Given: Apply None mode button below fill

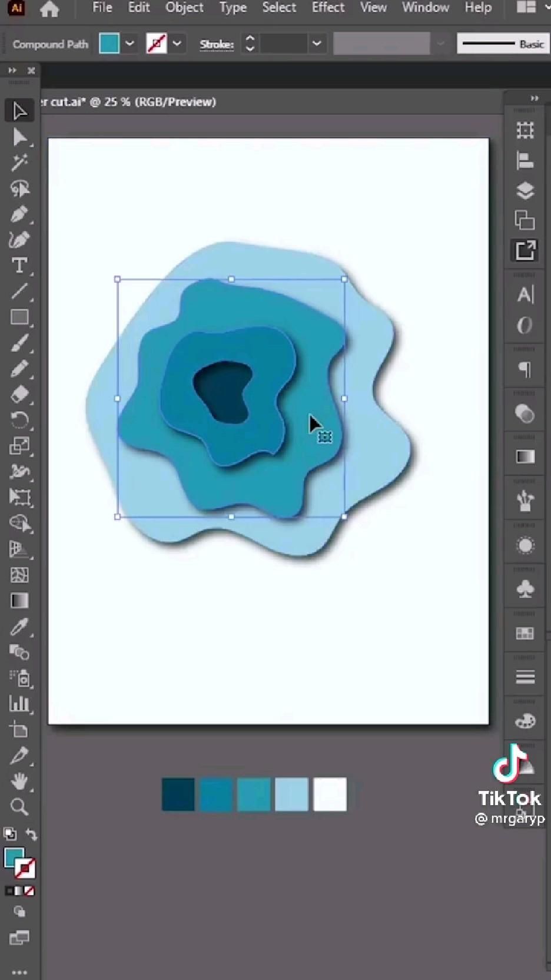Looking at the screenshot, I should (29, 891).
